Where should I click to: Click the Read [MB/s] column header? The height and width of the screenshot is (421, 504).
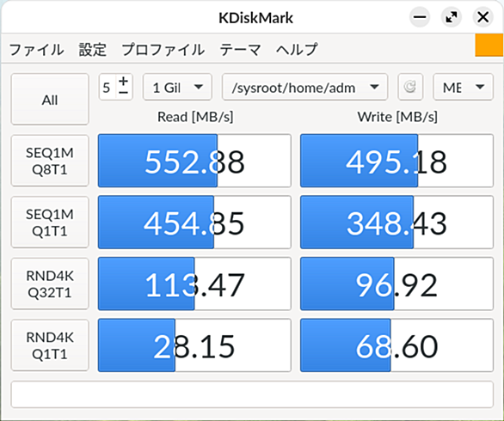pos(195,117)
